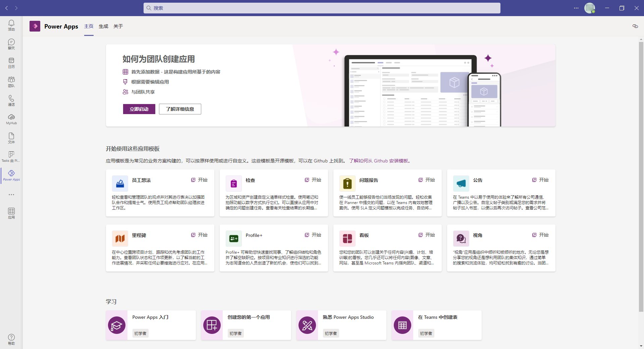Viewport: 644px width, 349px height.
Task: Switch to the 生成 tab
Action: click(103, 26)
